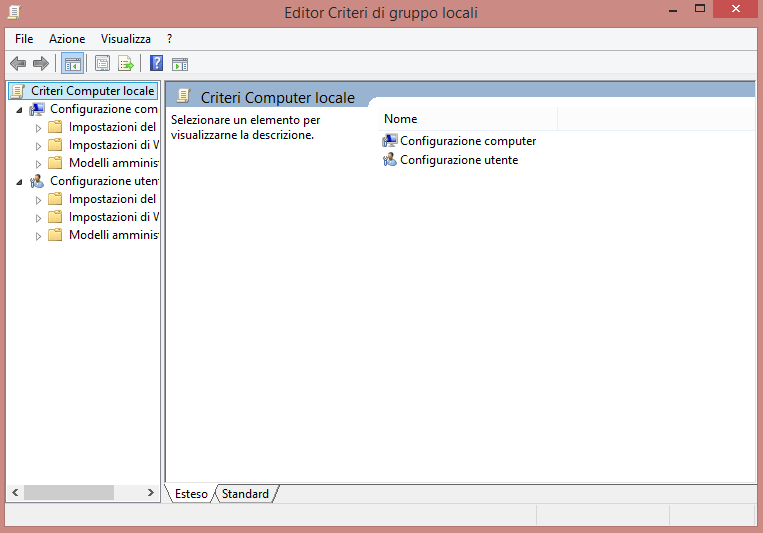This screenshot has width=763, height=533.
Task: Click the Forward arrow toolbar icon
Action: 41,63
